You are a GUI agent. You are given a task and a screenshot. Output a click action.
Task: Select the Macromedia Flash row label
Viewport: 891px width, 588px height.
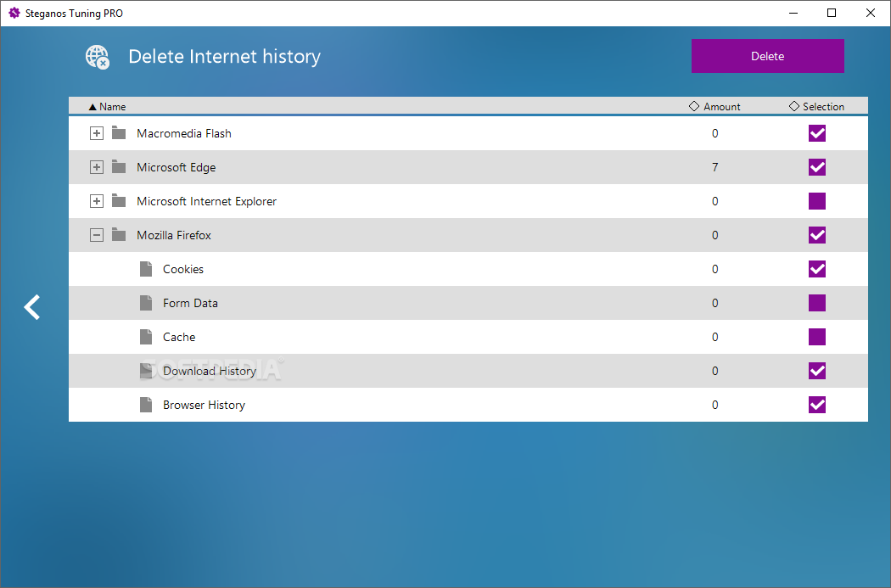184,133
